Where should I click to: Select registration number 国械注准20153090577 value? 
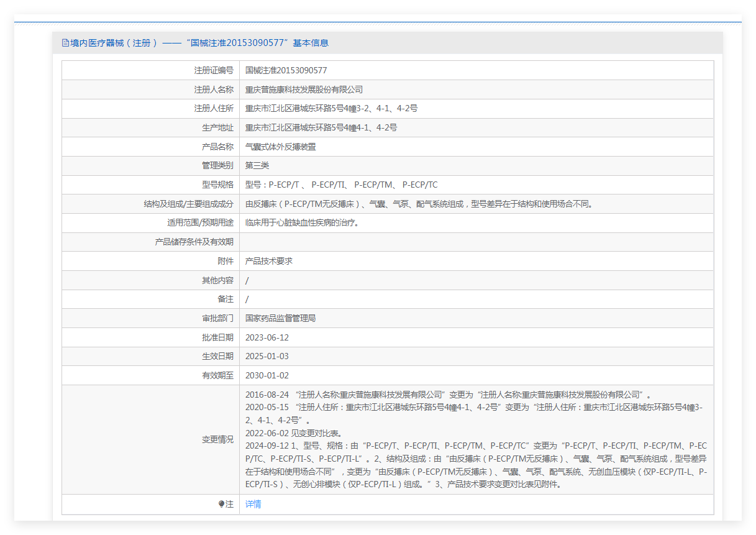[x=286, y=71]
